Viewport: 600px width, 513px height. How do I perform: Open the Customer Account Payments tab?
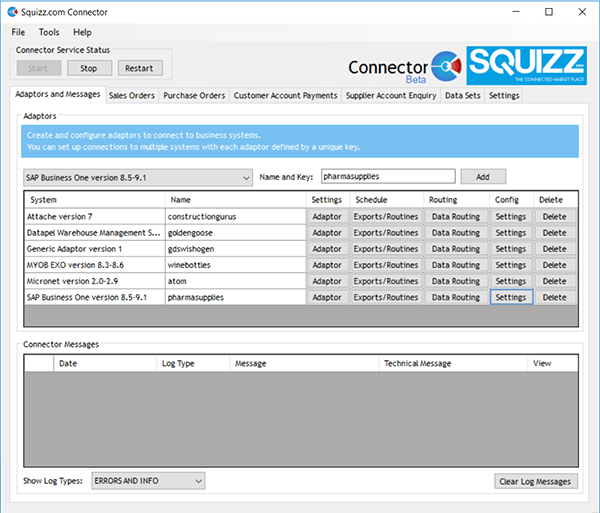[x=285, y=95]
